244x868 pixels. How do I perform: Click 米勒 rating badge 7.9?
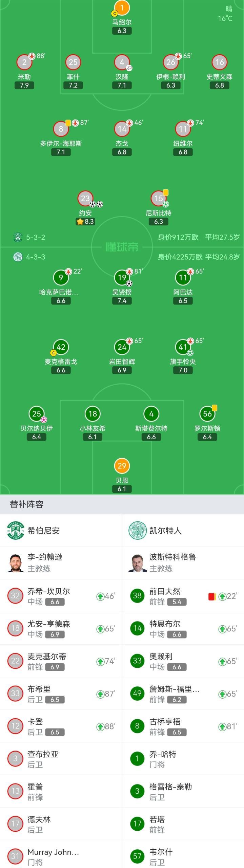click(24, 85)
